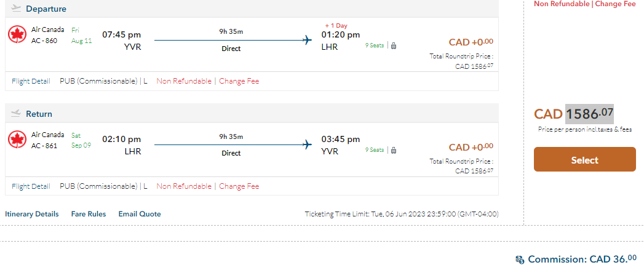Click baggage icon on return flight
The image size is (644, 265).
click(394, 150)
